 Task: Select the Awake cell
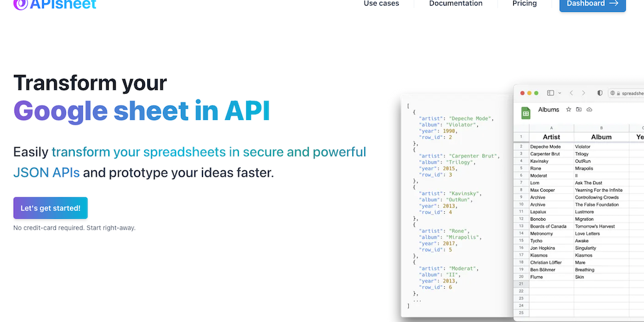[601, 241]
